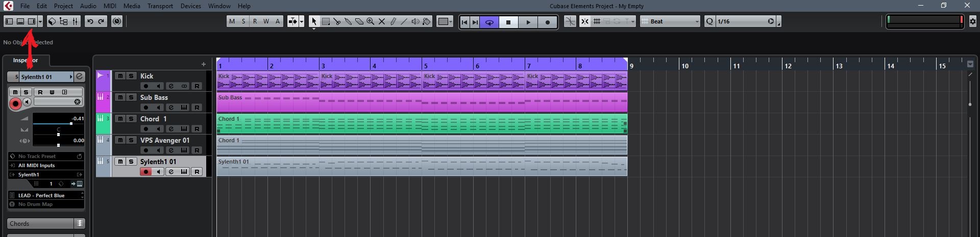Select the Glue tool
This screenshot has width=980, height=237.
[x=348, y=21]
